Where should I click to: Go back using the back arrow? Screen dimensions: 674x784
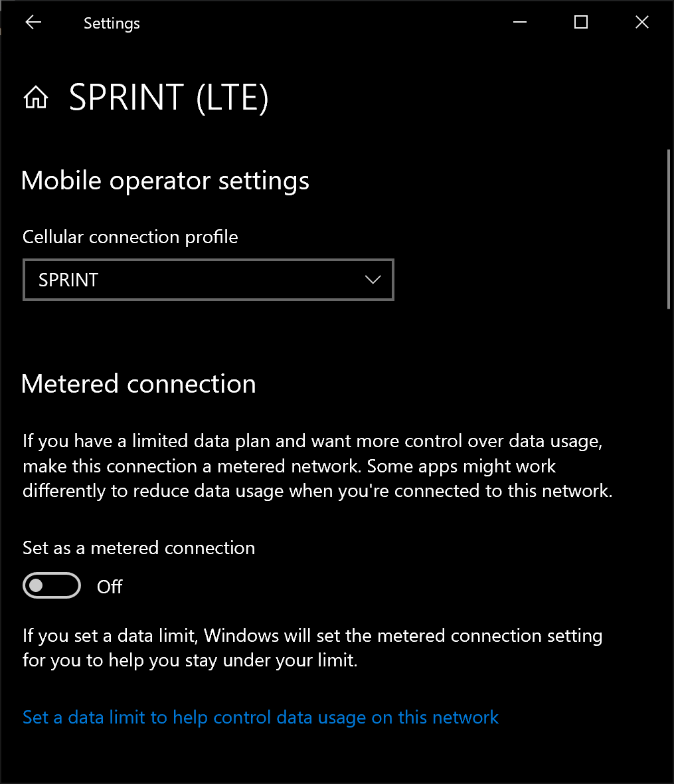(x=33, y=23)
